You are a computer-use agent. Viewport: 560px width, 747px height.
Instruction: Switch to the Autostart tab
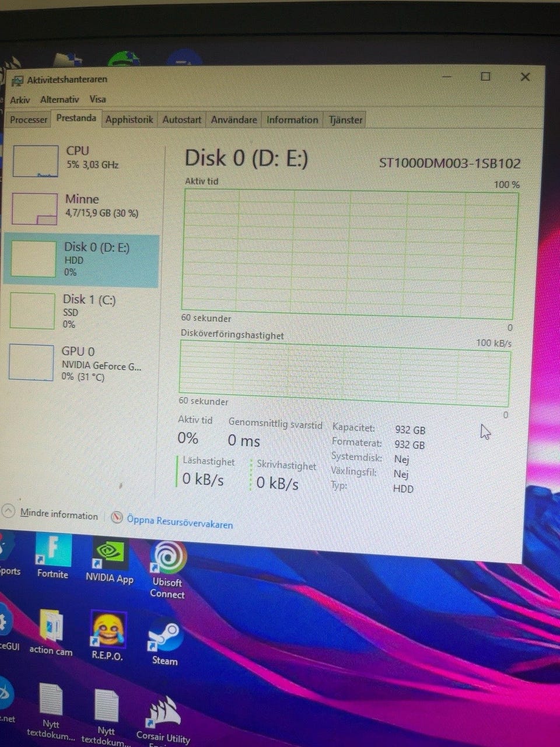coord(181,120)
